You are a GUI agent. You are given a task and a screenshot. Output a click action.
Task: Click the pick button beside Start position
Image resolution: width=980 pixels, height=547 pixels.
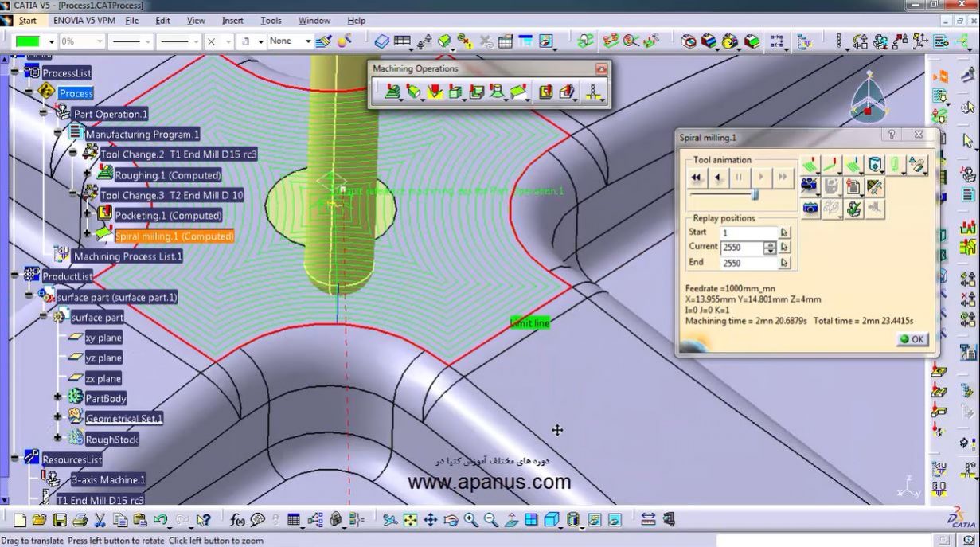(x=784, y=232)
